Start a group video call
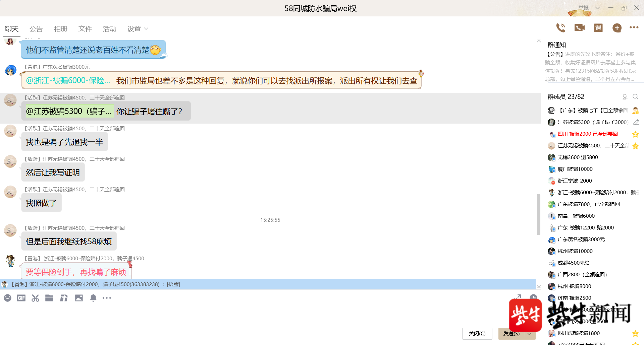The image size is (644, 345). click(580, 28)
